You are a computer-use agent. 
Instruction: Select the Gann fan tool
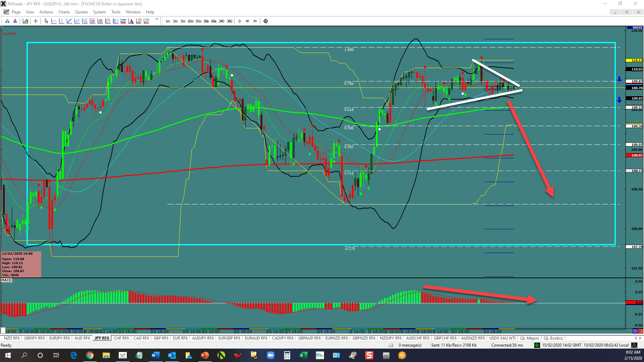click(x=108, y=21)
